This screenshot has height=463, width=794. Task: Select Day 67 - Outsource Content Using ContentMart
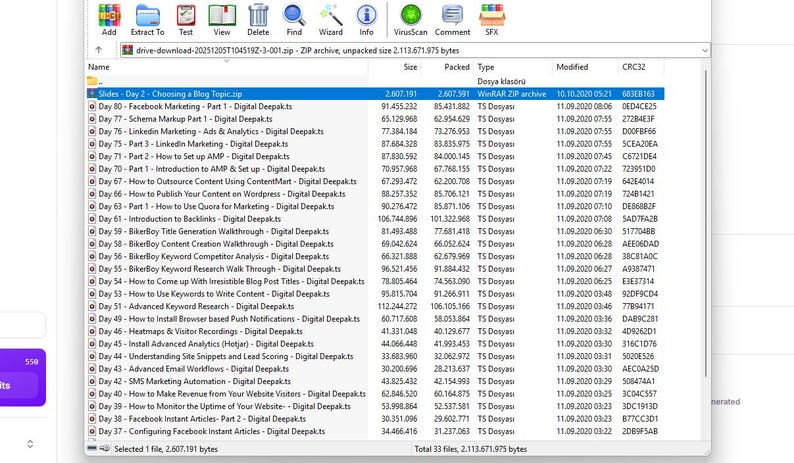tap(375, 181)
